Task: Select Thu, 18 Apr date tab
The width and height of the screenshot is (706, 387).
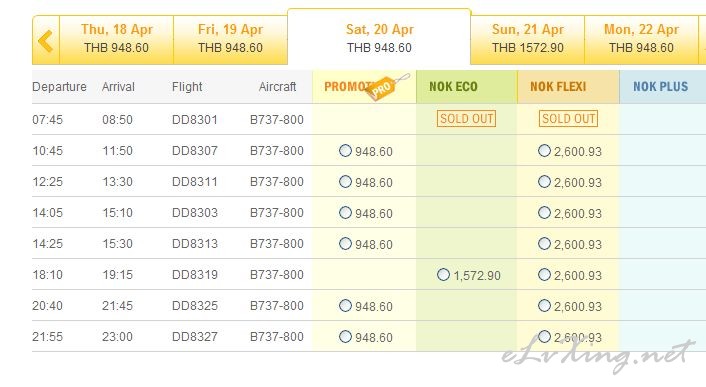Action: [117, 39]
